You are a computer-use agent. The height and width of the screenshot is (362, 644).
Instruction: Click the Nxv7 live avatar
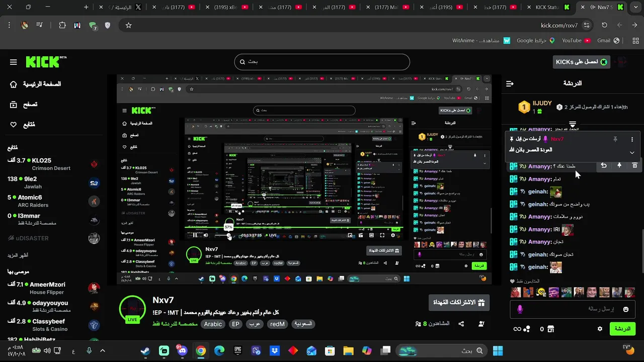132,309
